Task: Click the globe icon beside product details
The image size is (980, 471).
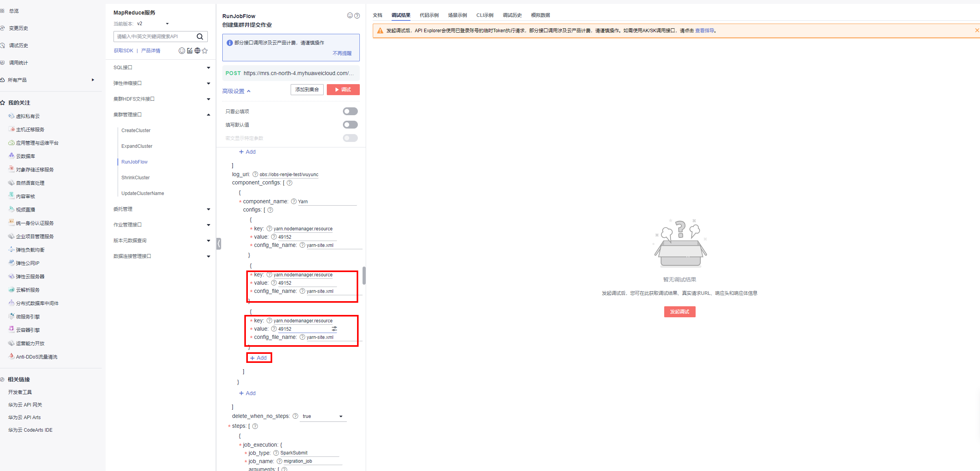Action: (x=197, y=51)
